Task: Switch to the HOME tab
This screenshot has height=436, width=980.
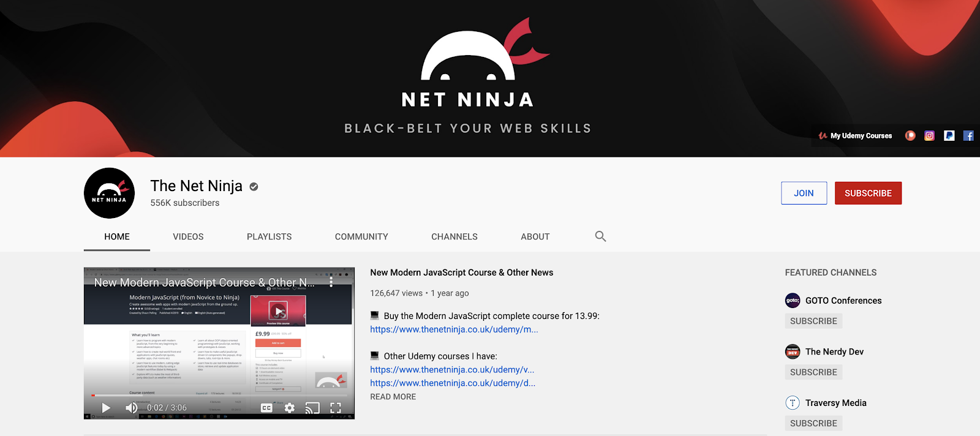Action: [x=117, y=237]
